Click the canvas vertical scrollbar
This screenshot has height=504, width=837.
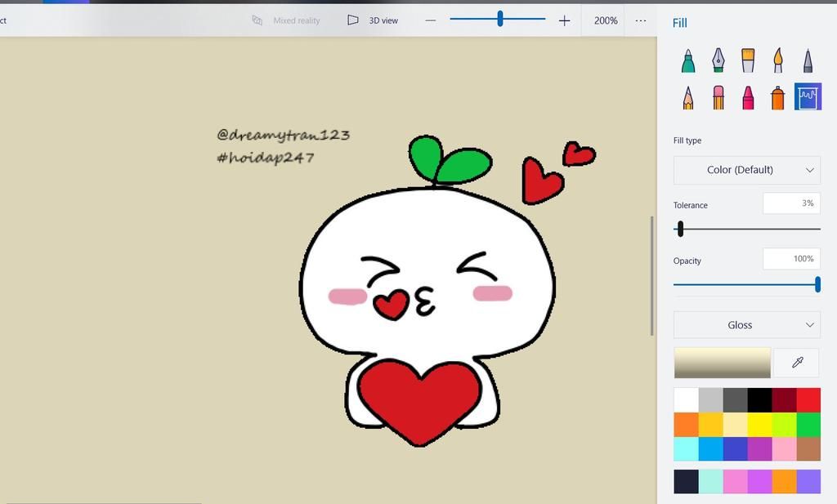[651, 276]
